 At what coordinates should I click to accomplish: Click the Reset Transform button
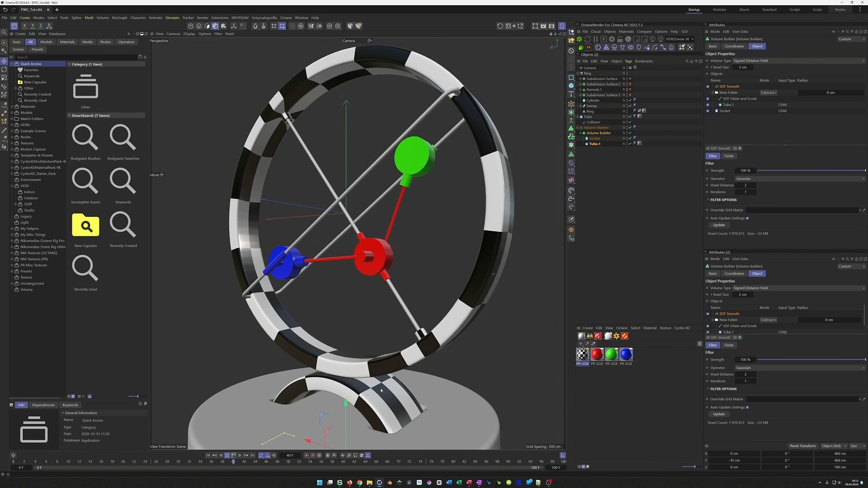click(x=803, y=446)
